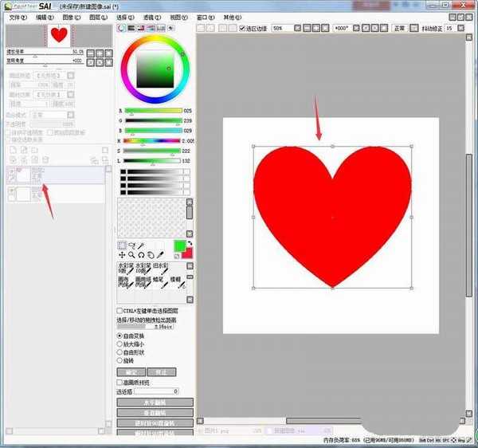Open the 图层 menu

(x=96, y=16)
